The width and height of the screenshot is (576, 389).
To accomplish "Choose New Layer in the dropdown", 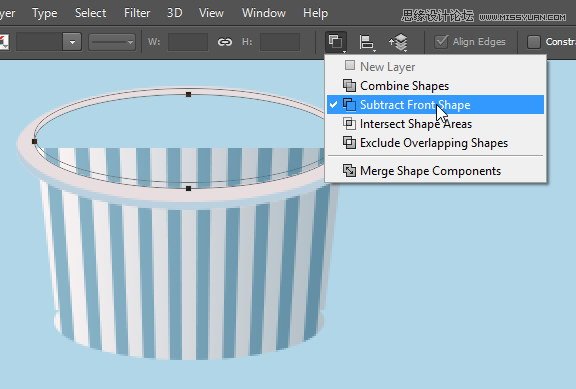I will coord(435,67).
